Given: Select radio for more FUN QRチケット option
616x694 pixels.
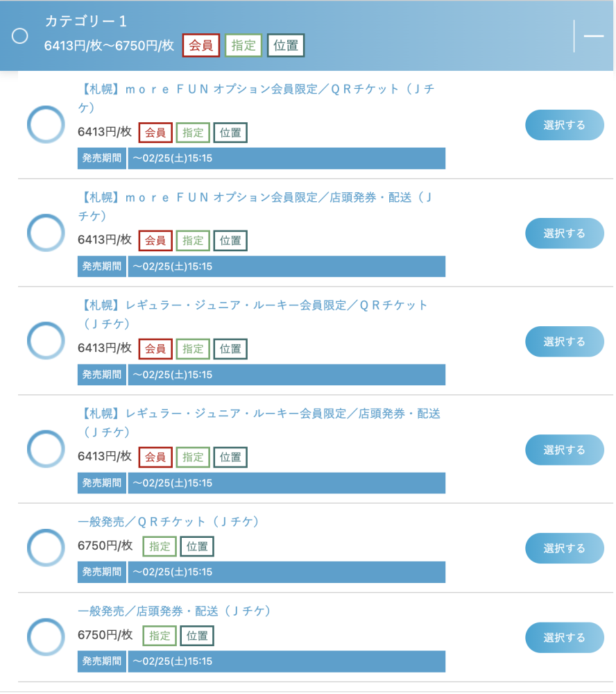Looking at the screenshot, I should (46, 124).
